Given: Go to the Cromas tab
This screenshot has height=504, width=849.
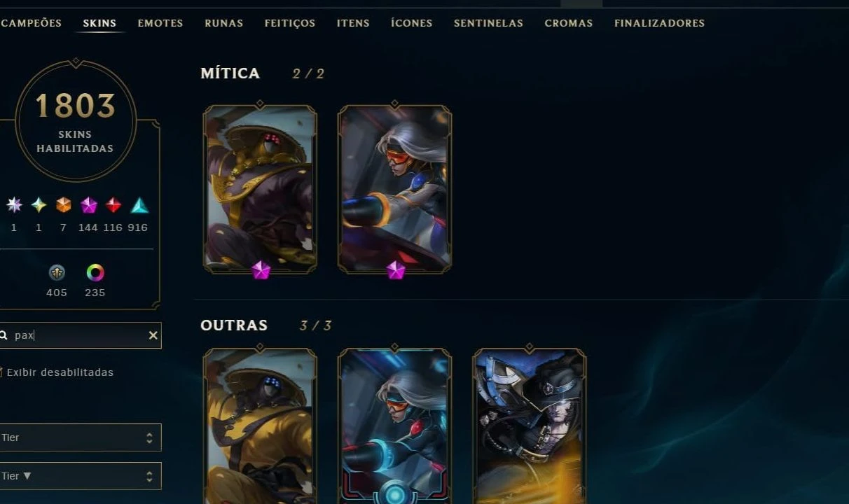Looking at the screenshot, I should point(569,23).
